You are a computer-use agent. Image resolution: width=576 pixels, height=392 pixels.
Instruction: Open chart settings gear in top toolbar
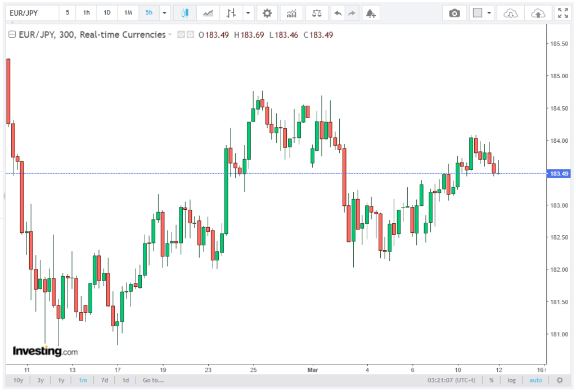267,12
